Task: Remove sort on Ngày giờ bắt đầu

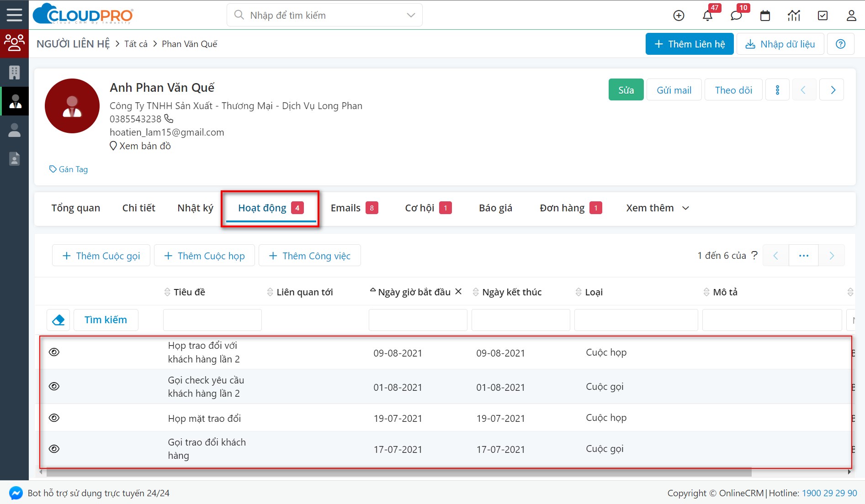Action: 458,291
